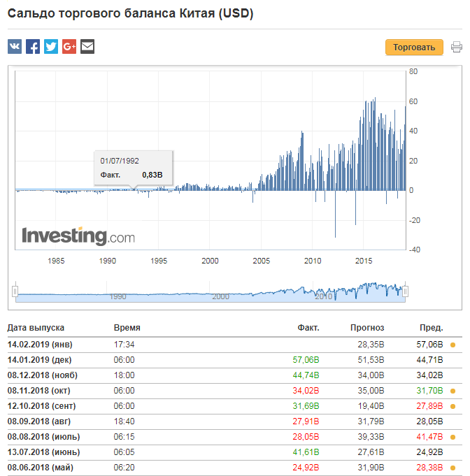Send the page by email envelope icon
Viewport: 470px width, 476px height.
(87, 46)
